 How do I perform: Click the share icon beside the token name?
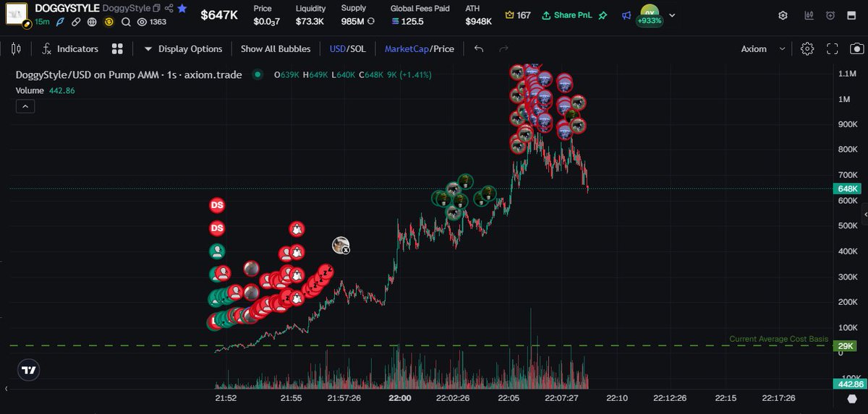point(169,9)
